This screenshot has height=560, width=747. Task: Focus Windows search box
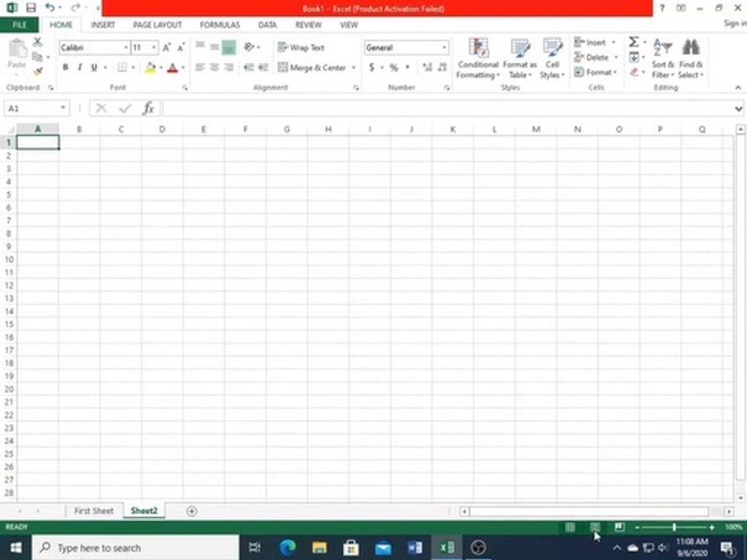[x=135, y=548]
